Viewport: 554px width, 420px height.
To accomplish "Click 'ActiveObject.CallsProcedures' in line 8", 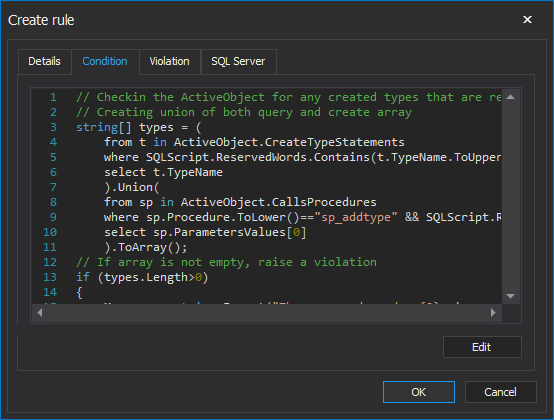I will (x=278, y=202).
